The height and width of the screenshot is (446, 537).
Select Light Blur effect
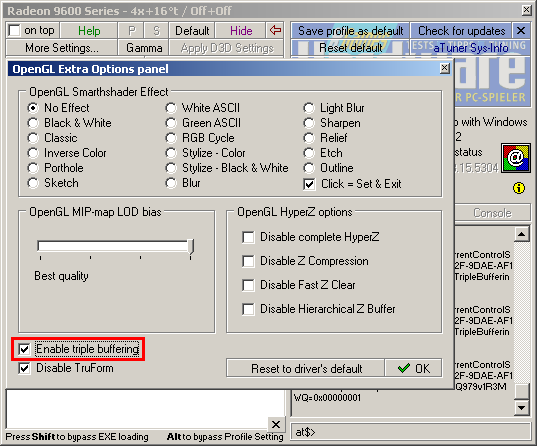[x=309, y=108]
